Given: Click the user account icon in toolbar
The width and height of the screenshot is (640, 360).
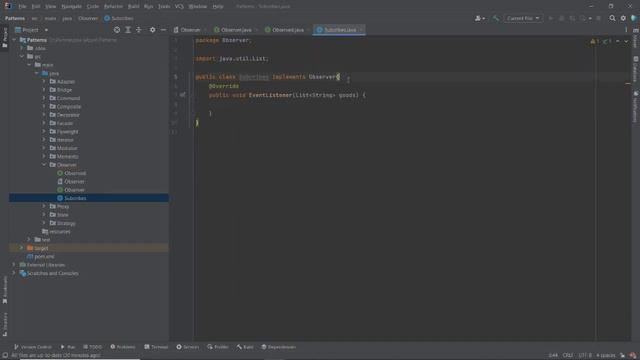Looking at the screenshot, I should tap(480, 18).
